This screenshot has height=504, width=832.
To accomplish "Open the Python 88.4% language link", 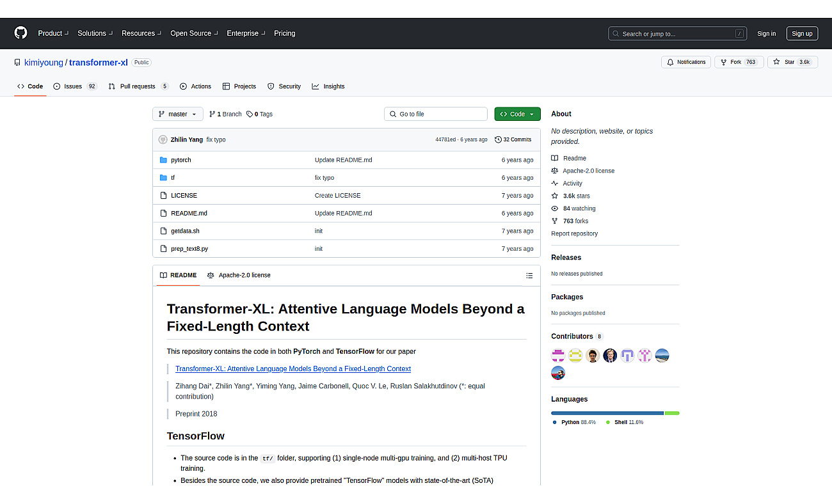I will click(574, 423).
